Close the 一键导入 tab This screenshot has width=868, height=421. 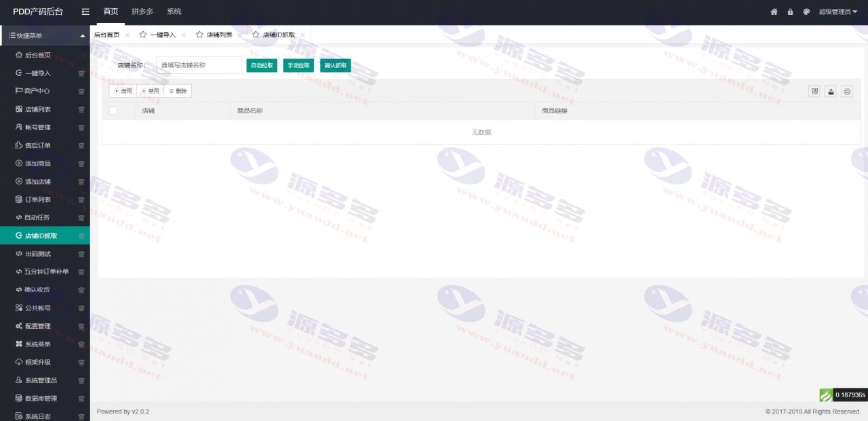(183, 35)
